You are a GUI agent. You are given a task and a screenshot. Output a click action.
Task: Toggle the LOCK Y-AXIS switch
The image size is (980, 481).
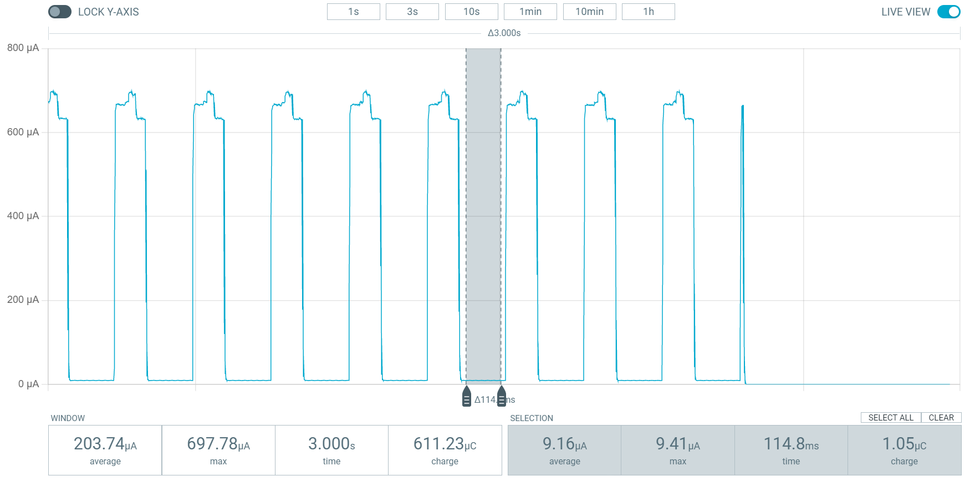pos(60,12)
